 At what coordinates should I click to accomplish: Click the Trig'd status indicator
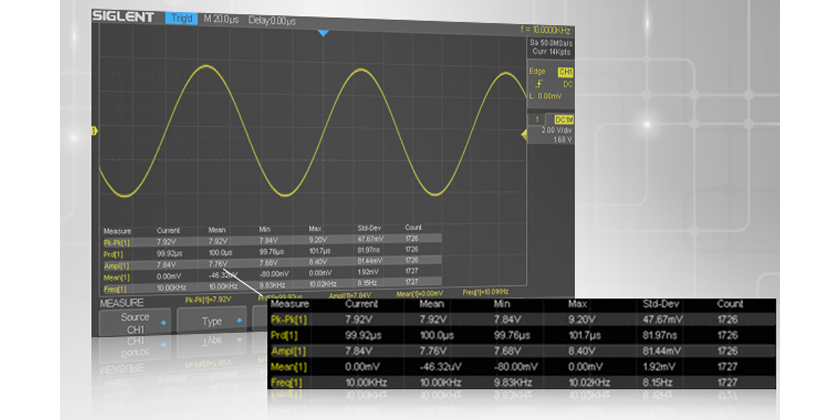click(181, 18)
